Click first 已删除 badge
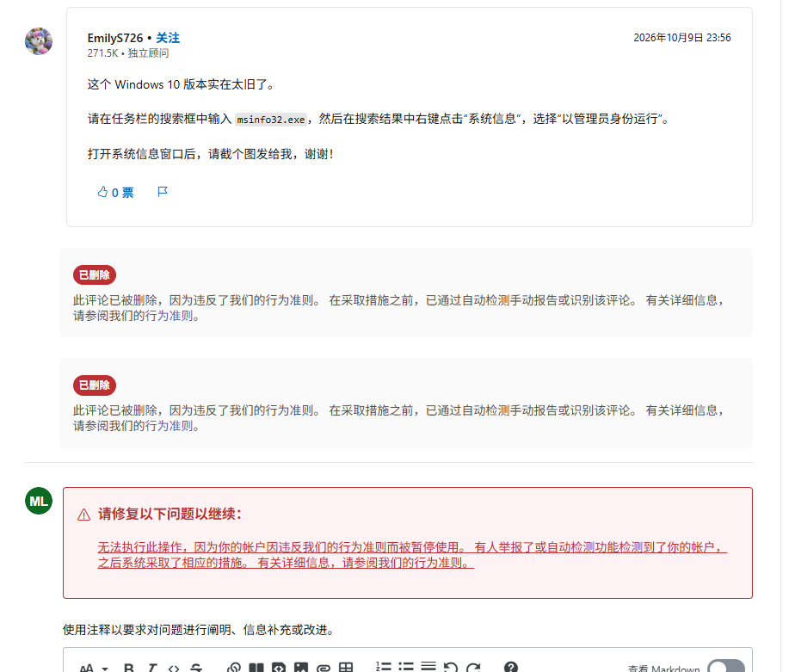789x672 pixels. (95, 274)
